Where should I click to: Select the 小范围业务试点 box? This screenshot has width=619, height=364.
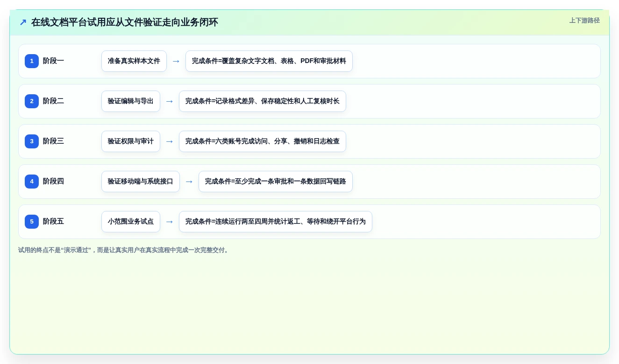[131, 222]
